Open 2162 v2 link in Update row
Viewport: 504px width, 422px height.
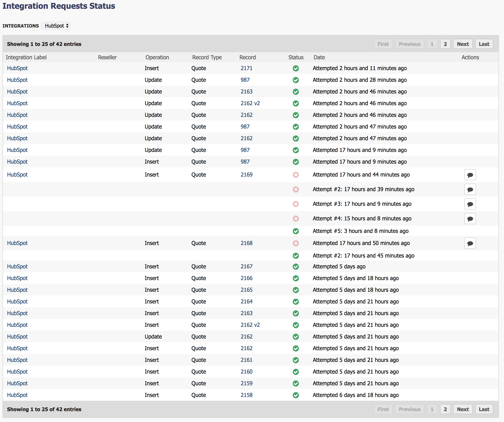(x=250, y=103)
